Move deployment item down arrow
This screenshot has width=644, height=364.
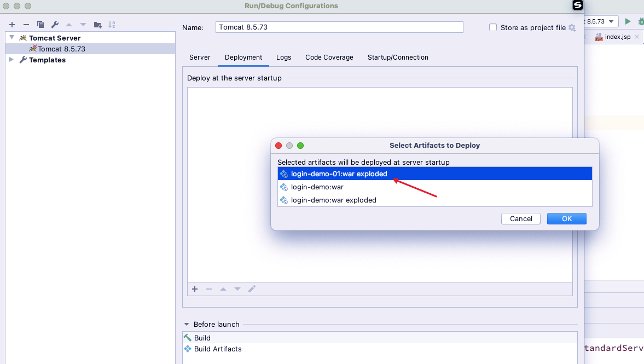(237, 289)
